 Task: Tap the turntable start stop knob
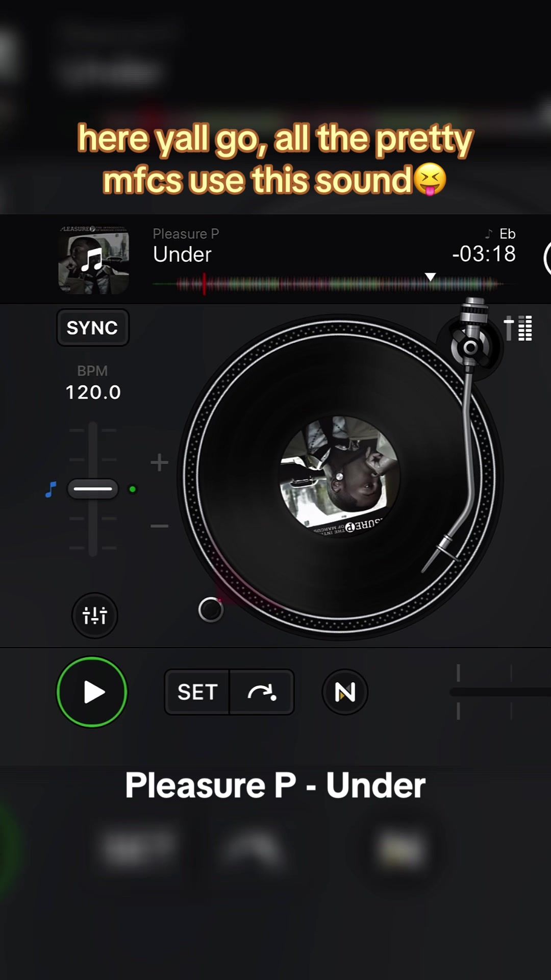click(211, 609)
